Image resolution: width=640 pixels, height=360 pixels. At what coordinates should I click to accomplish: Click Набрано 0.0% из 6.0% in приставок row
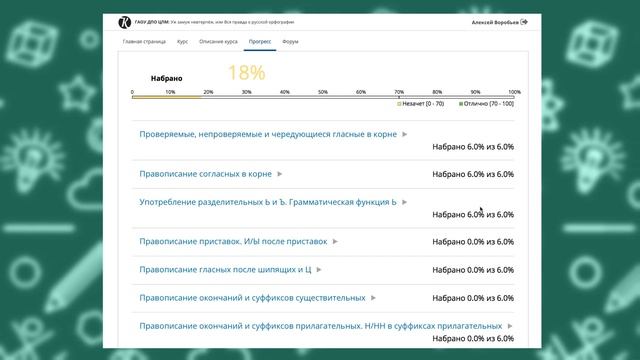(473, 242)
